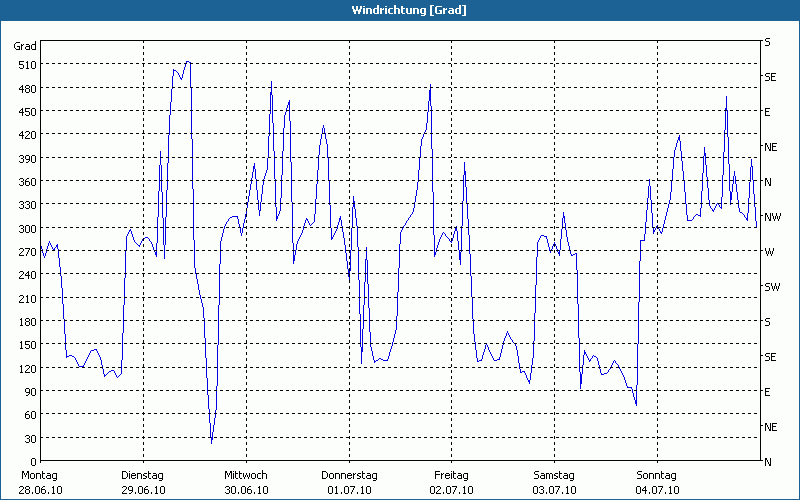
Task: Select the '450' value on the left axis
Action: point(28,112)
